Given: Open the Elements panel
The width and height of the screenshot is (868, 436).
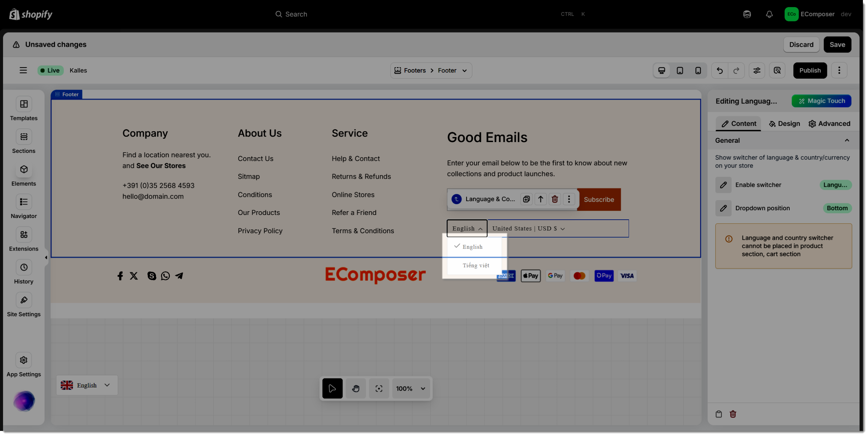Looking at the screenshot, I should [24, 170].
